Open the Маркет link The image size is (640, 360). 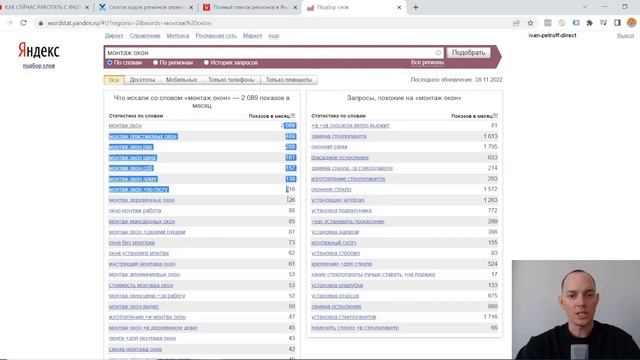252,36
